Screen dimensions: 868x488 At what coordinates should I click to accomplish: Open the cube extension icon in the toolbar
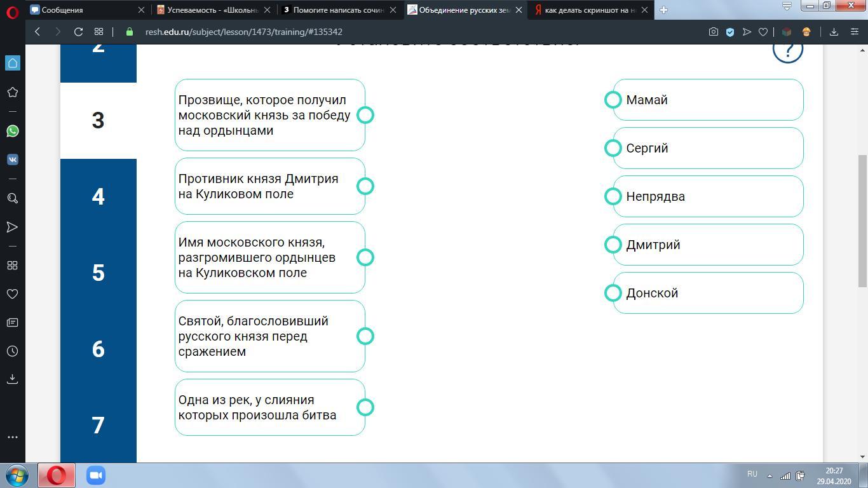[787, 32]
